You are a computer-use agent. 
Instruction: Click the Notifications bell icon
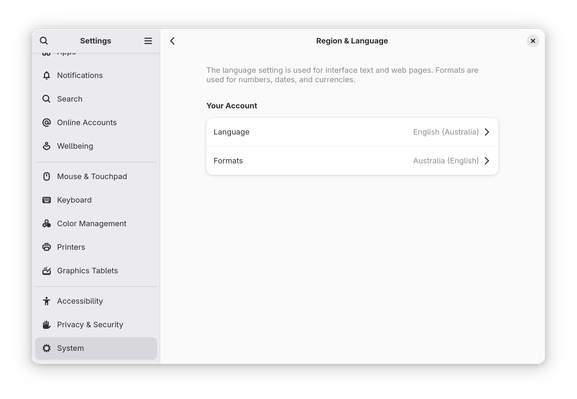pos(46,75)
